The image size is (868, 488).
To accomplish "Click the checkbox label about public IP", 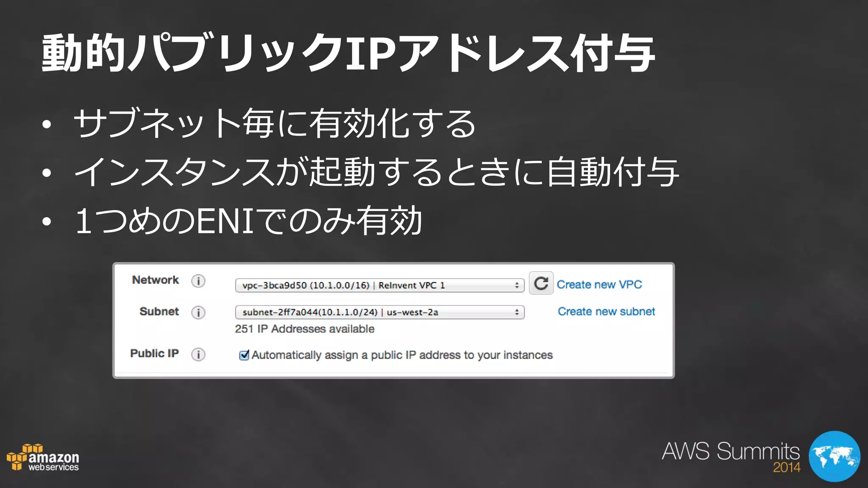I will click(x=402, y=355).
